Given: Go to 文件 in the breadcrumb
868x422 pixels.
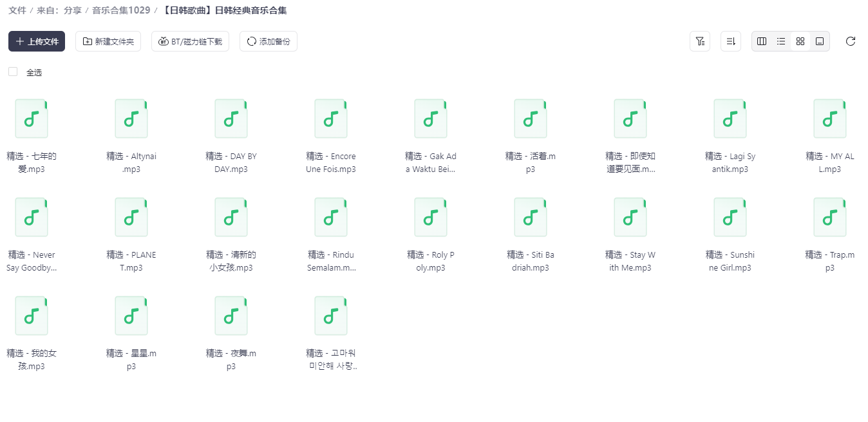Looking at the screenshot, I should coord(17,10).
